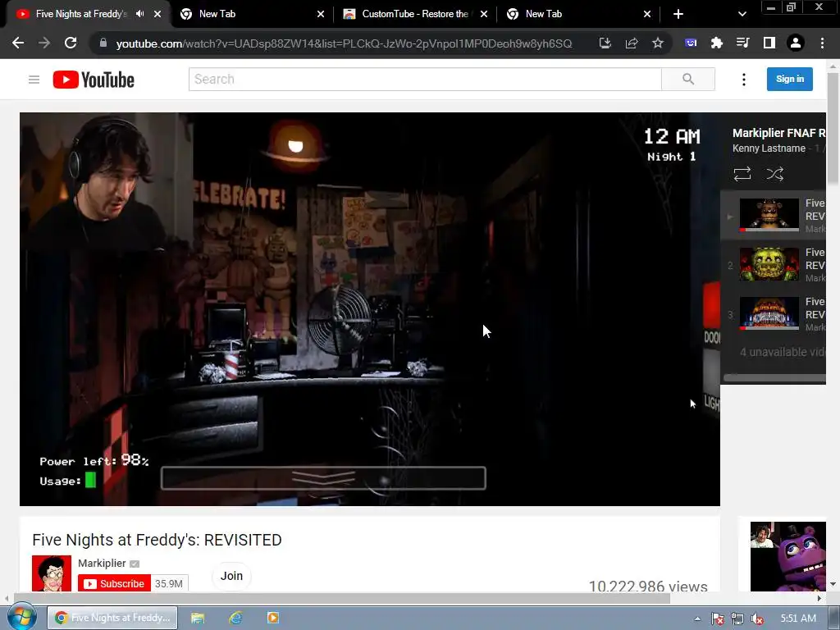This screenshot has height=630, width=840.
Task: Click the browser forward arrow
Action: tap(44, 43)
